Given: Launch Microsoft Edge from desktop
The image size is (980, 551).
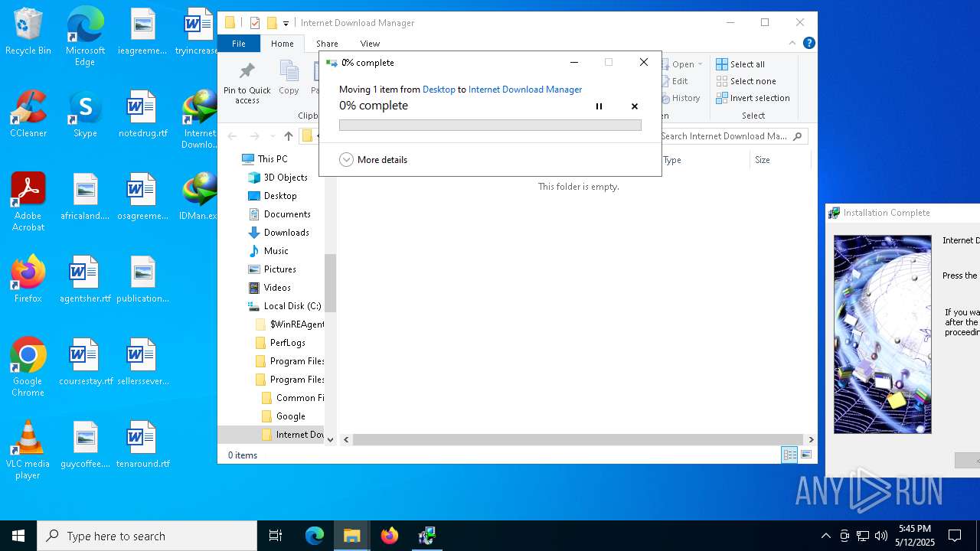Looking at the screenshot, I should tap(85, 37).
